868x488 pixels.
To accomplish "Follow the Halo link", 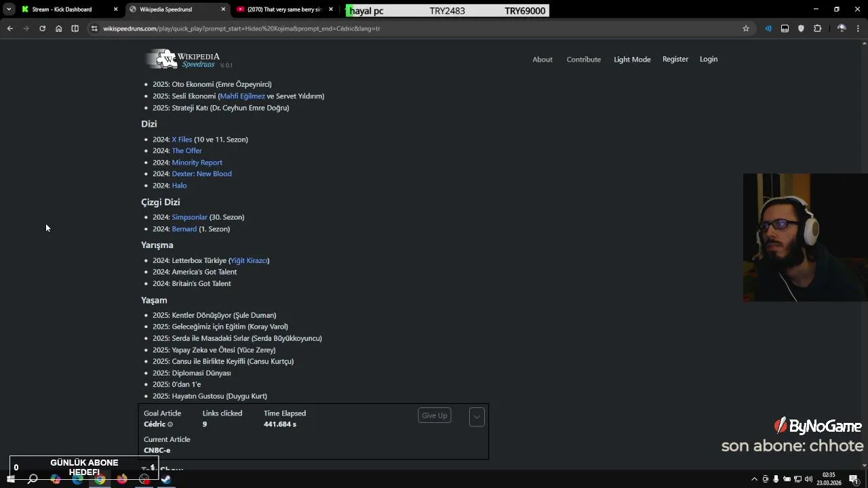I will (x=179, y=186).
